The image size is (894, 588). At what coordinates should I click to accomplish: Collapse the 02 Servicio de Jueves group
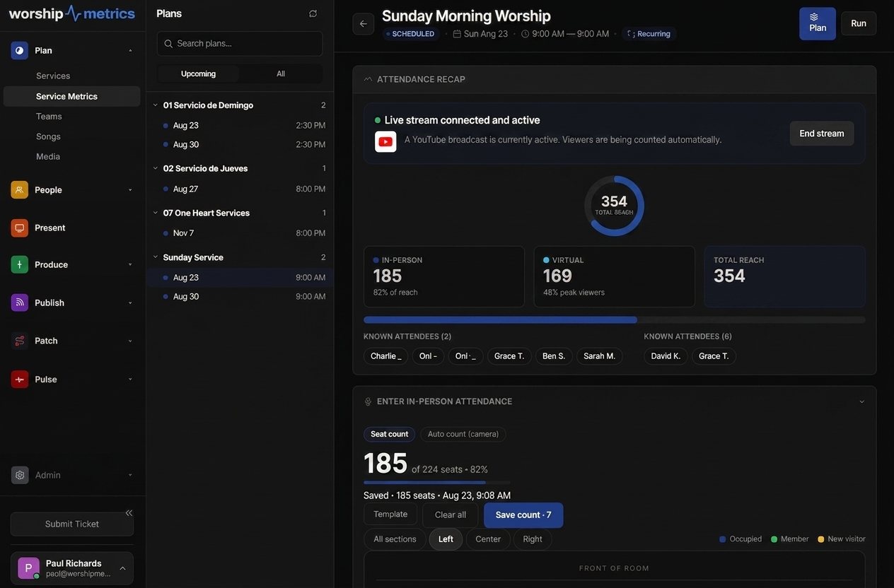click(156, 168)
